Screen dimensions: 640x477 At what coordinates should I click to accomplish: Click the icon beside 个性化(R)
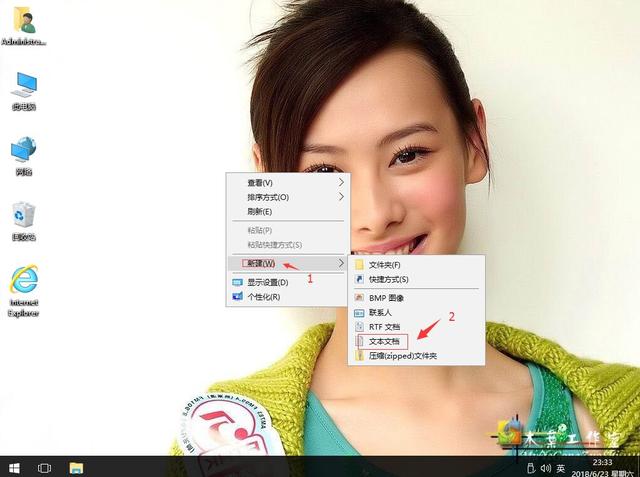237,297
